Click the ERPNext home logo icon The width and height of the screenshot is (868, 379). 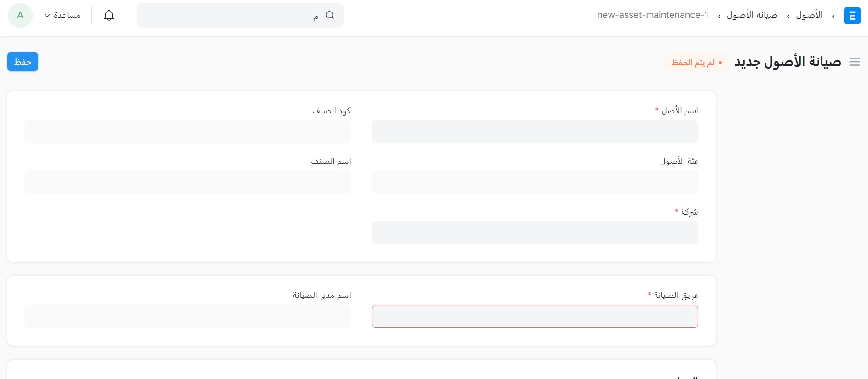tap(852, 16)
